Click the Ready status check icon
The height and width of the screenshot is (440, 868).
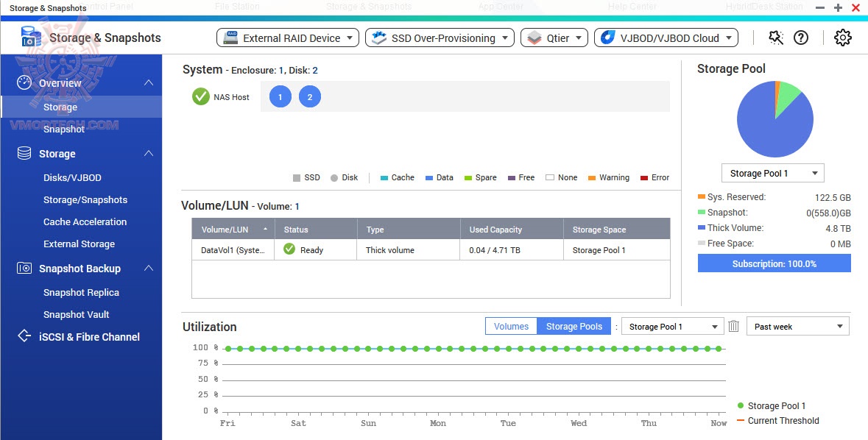(x=289, y=249)
